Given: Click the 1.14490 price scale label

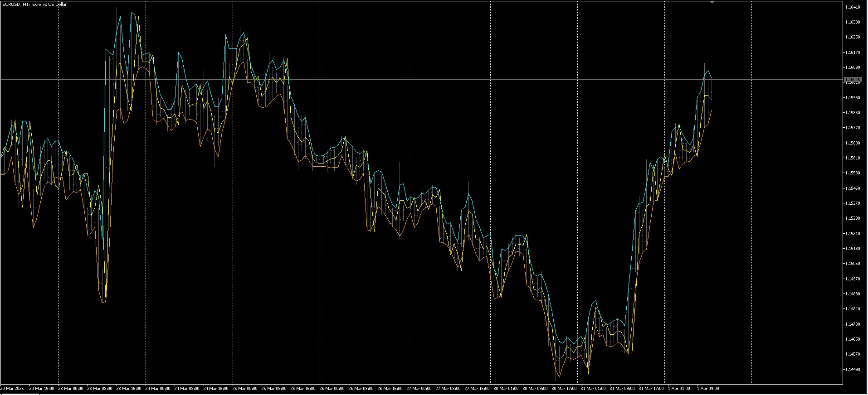Looking at the screenshot, I should click(853, 369).
